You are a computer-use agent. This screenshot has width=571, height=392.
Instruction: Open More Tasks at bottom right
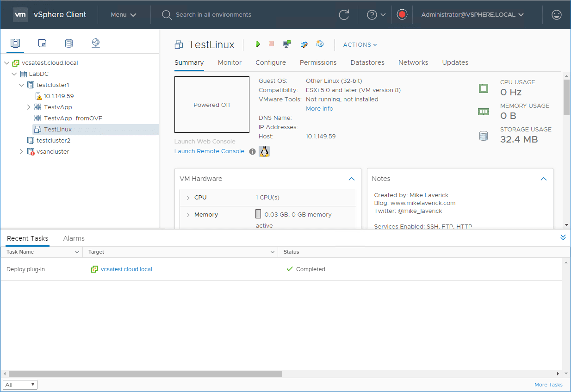pyautogui.click(x=548, y=384)
